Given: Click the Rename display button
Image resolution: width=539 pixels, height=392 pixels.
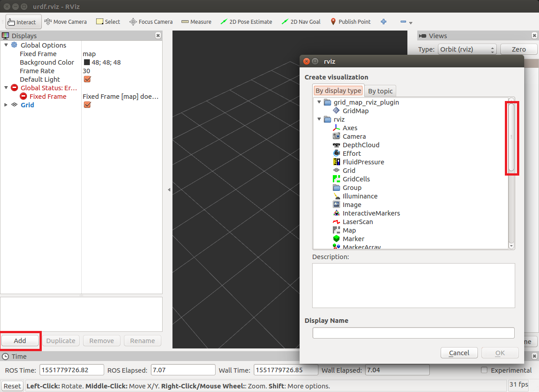Looking at the screenshot, I should (x=142, y=341).
